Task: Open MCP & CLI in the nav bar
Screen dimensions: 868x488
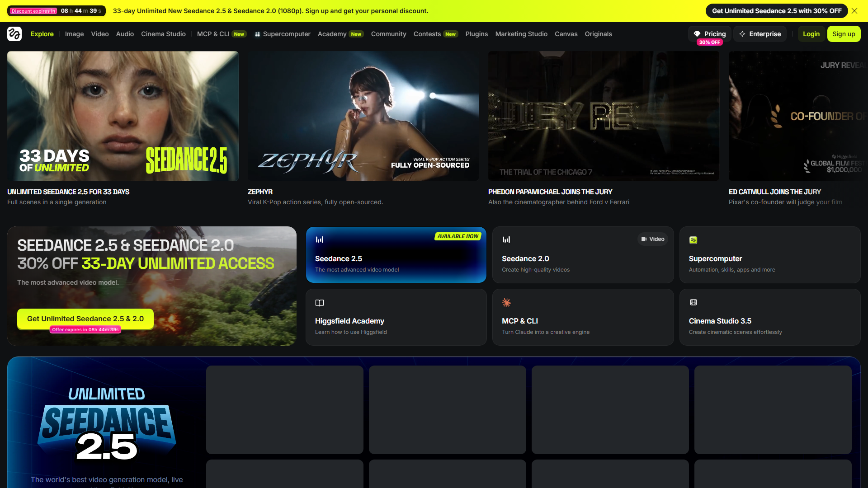Action: pyautogui.click(x=222, y=34)
